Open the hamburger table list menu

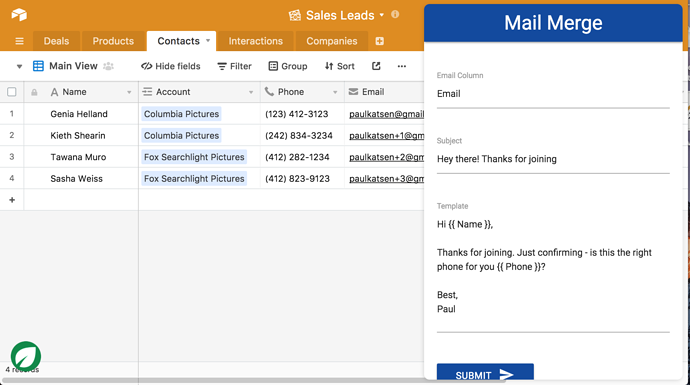tap(19, 41)
